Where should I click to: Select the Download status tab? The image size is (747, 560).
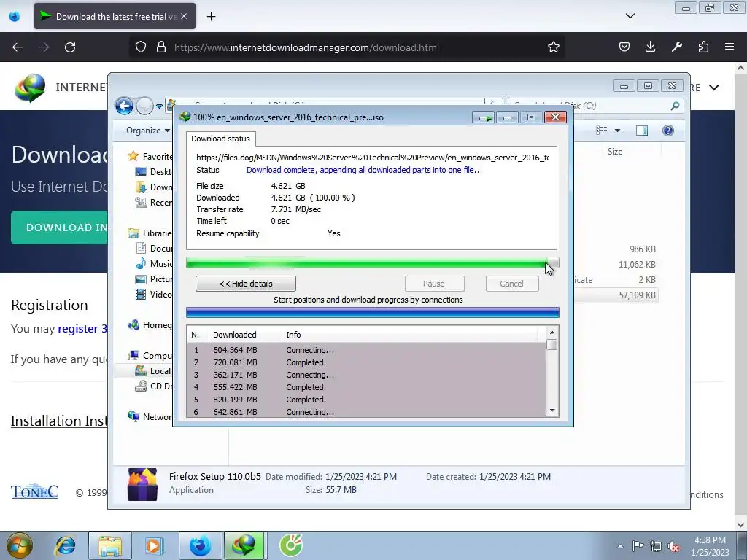(220, 139)
